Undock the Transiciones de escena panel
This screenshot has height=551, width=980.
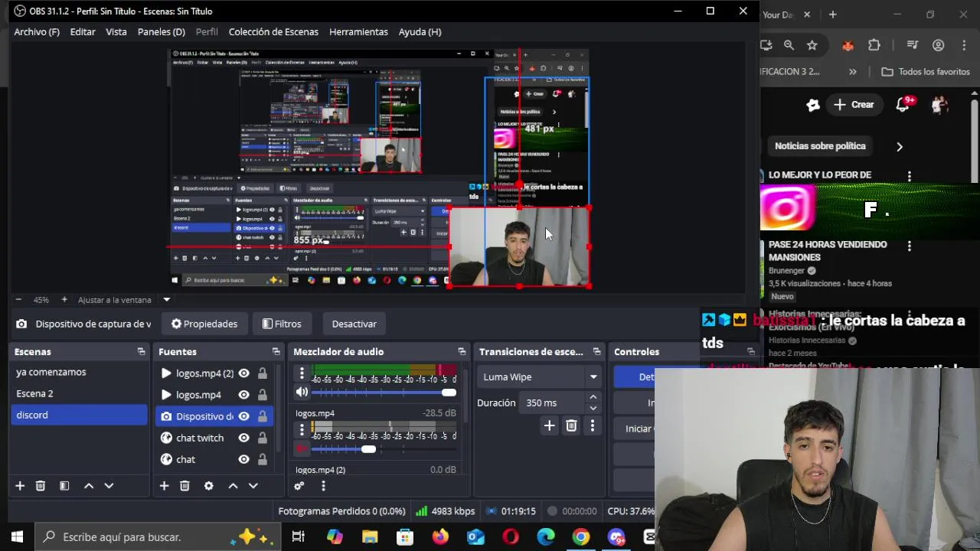pos(596,352)
